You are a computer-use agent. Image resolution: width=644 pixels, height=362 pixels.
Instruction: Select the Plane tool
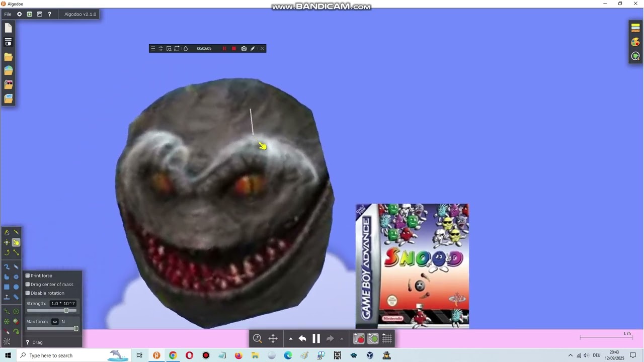coord(7,297)
